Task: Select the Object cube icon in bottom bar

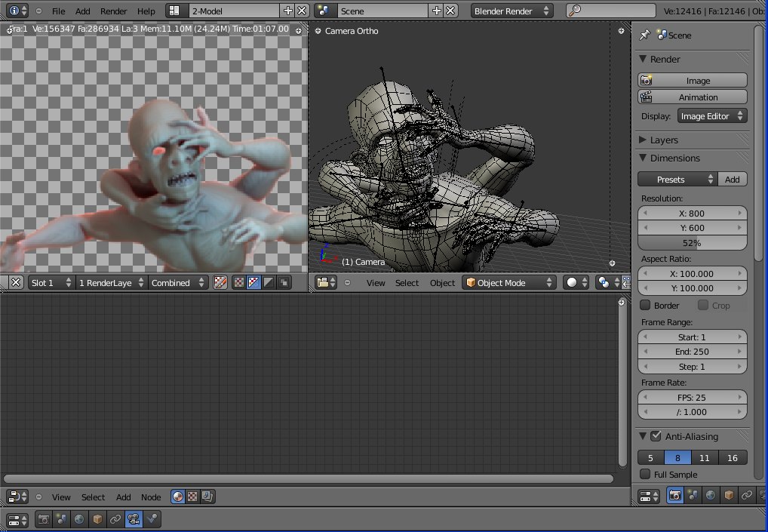Action: tap(97, 520)
